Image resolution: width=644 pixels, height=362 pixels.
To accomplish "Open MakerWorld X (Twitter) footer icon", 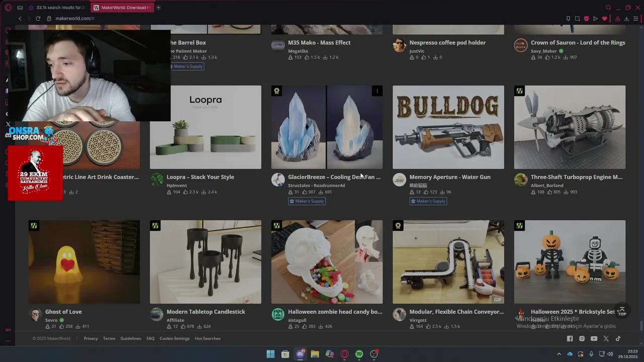I will 606,339.
